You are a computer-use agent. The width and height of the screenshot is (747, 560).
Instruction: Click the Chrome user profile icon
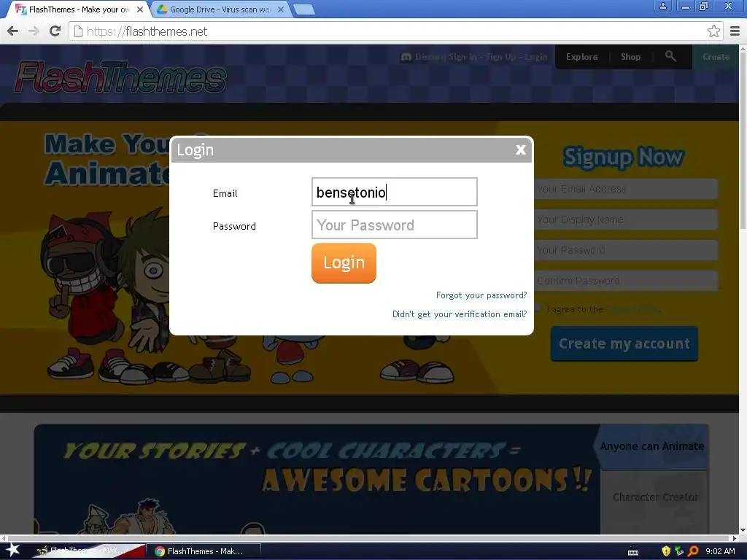(x=662, y=7)
